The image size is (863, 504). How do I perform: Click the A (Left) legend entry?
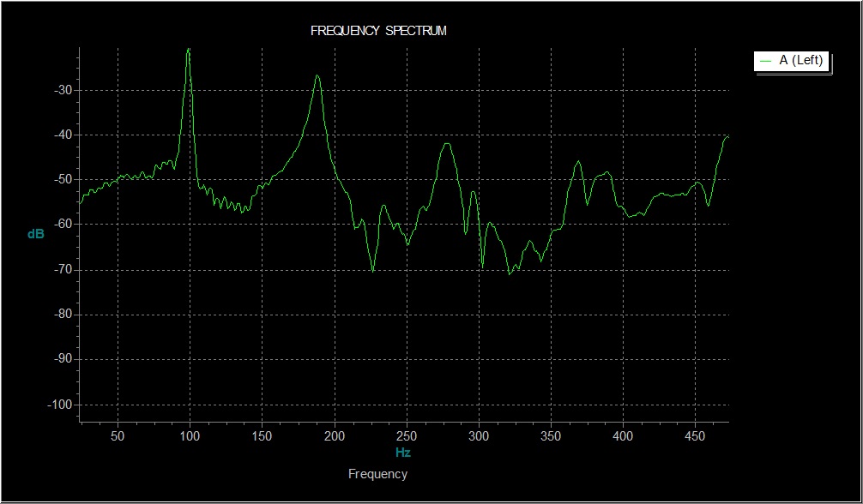pos(792,61)
